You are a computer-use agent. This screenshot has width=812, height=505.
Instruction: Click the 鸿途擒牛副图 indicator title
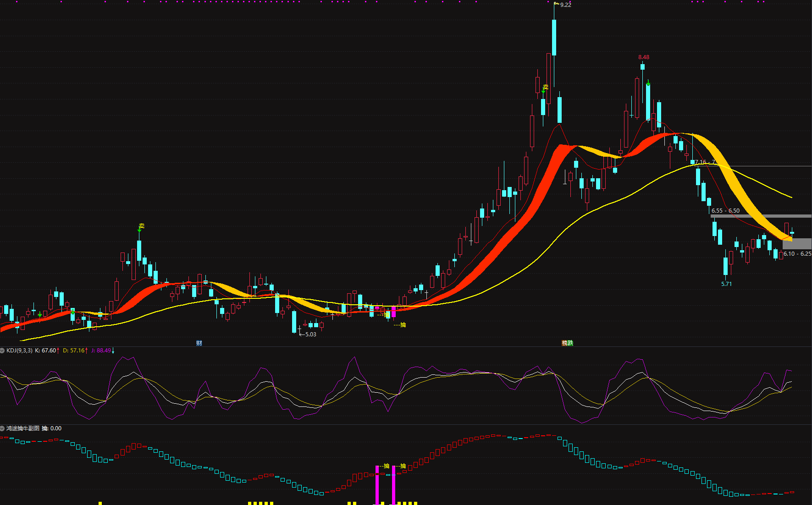pos(23,428)
